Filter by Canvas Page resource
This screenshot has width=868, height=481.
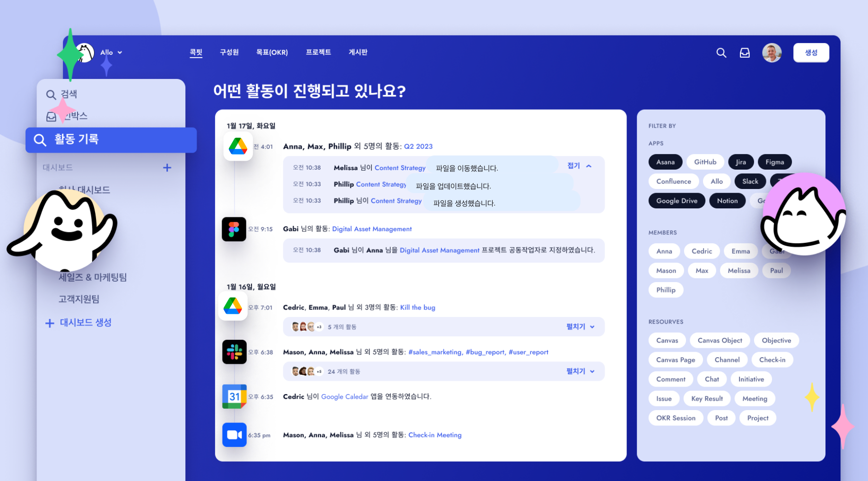[676, 360]
